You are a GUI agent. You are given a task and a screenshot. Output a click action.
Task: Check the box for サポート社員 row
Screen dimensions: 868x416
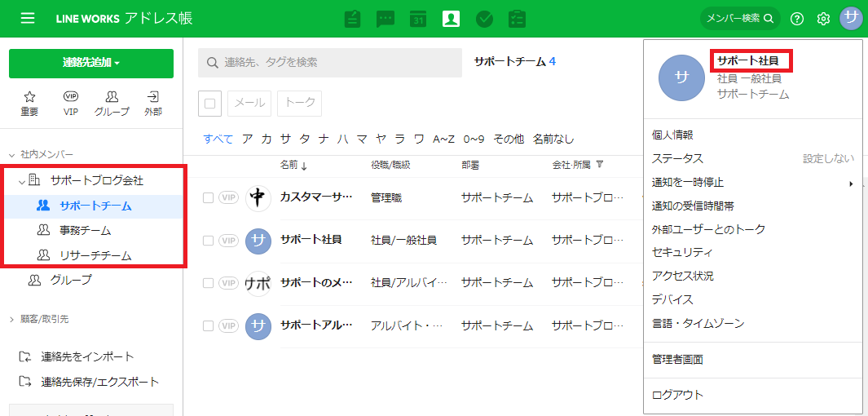209,241
